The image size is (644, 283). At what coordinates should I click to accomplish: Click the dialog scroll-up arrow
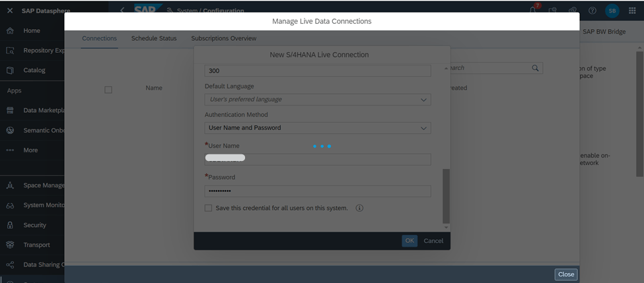[447, 68]
